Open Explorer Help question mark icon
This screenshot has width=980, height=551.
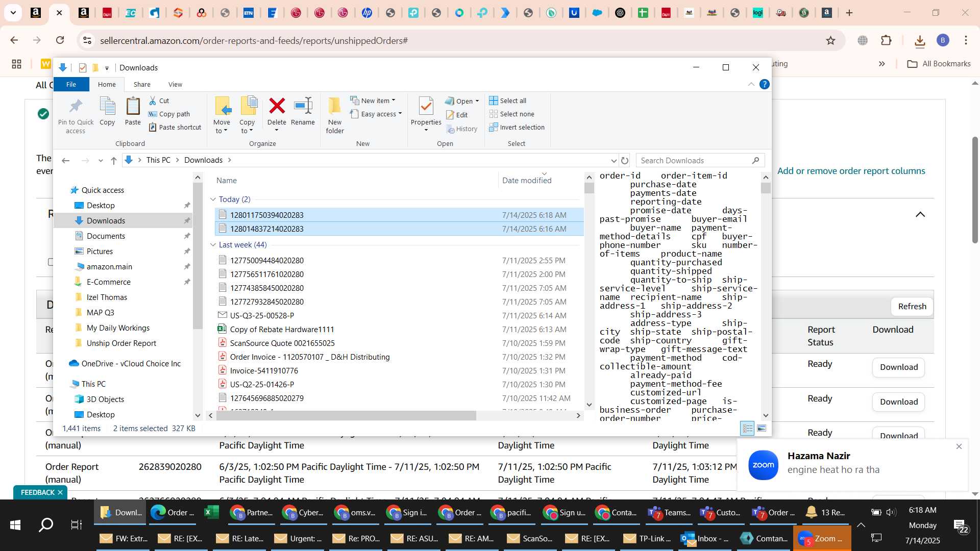764,84
